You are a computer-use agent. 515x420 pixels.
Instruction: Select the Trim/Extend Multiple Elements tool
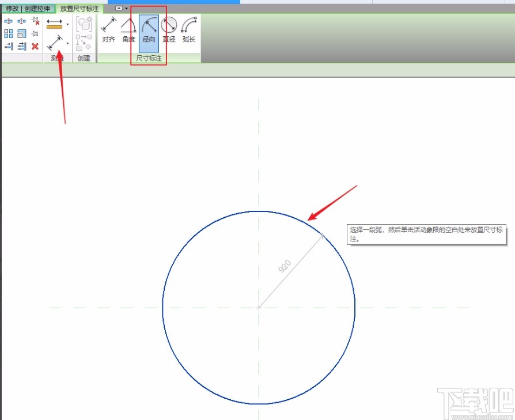[x=22, y=46]
